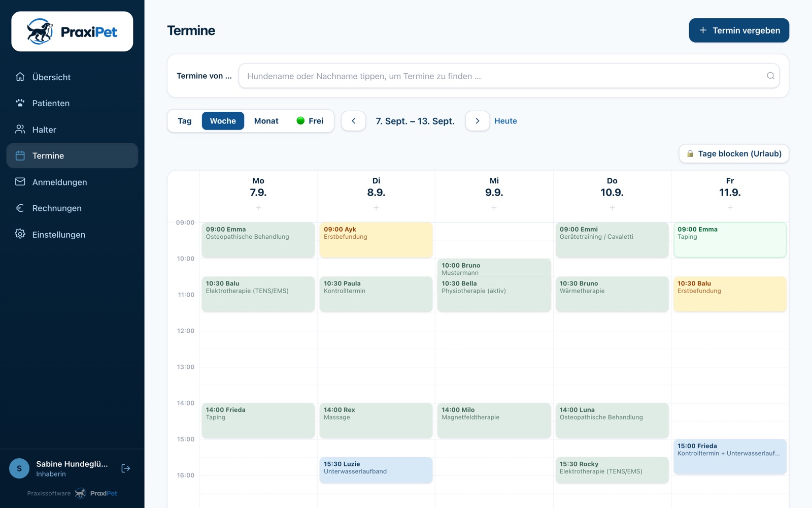Click the envelope icon for Anmeldungen
This screenshot has height=508, width=812.
coord(20,182)
